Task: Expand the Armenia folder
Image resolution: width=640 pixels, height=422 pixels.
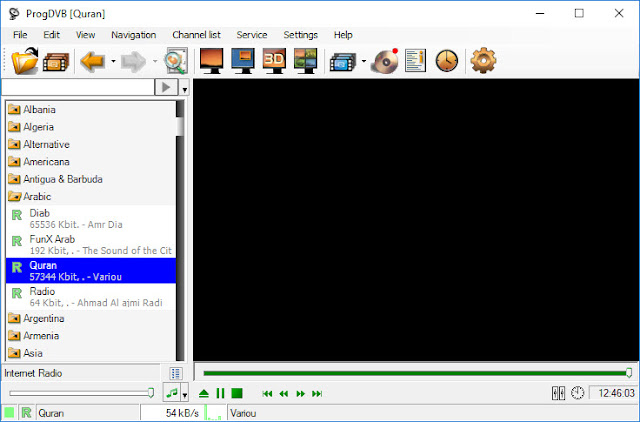Action: (x=14, y=336)
